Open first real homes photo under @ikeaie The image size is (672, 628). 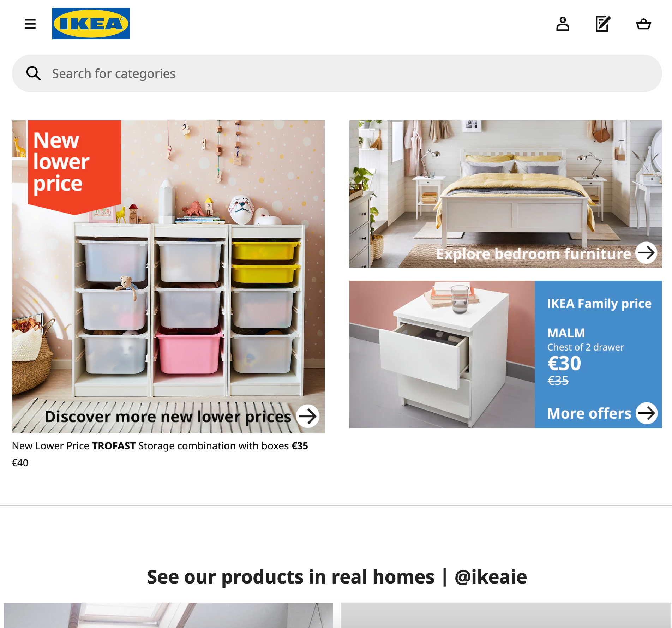168,615
